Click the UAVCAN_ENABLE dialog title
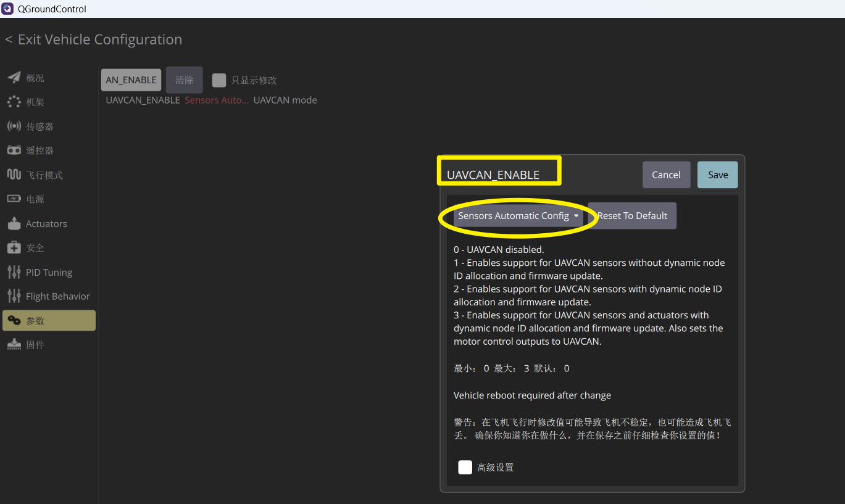The width and height of the screenshot is (845, 504). (493, 175)
